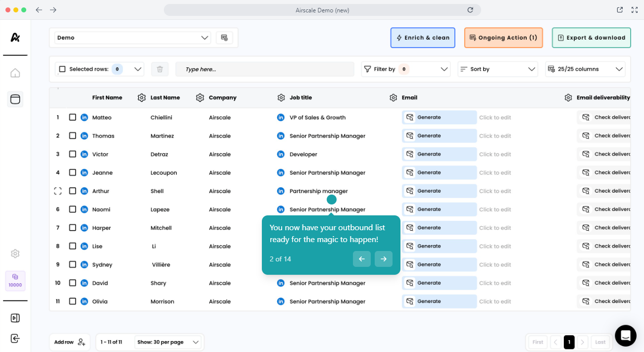The height and width of the screenshot is (352, 644).
Task: Toggle the Selected rows master checkbox
Action: click(x=62, y=69)
